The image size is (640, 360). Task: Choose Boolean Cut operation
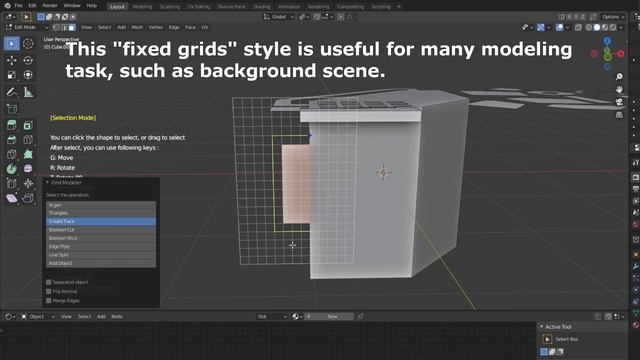point(101,230)
